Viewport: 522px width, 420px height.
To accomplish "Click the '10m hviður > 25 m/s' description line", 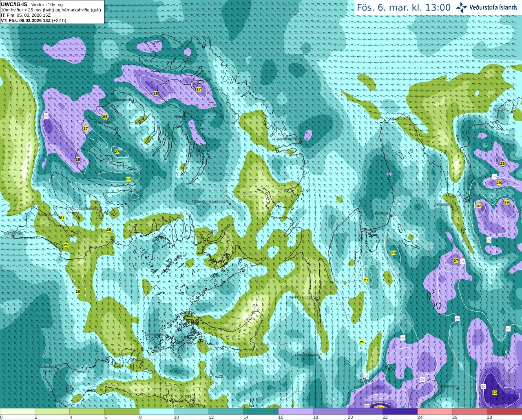I will pyautogui.click(x=51, y=10).
